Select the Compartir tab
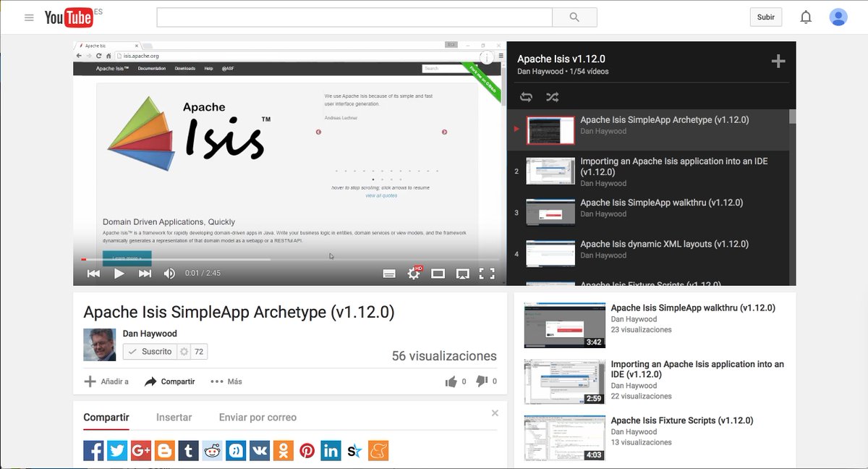 106,417
